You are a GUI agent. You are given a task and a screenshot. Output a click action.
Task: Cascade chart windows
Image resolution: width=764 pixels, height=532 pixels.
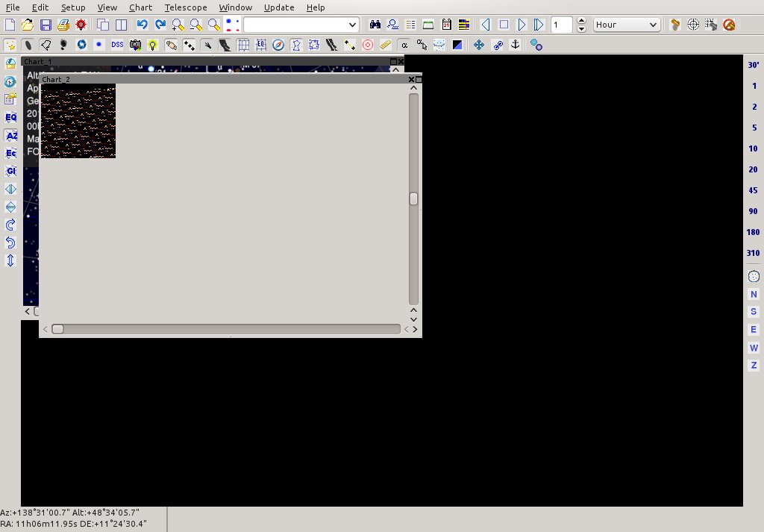[x=103, y=25]
